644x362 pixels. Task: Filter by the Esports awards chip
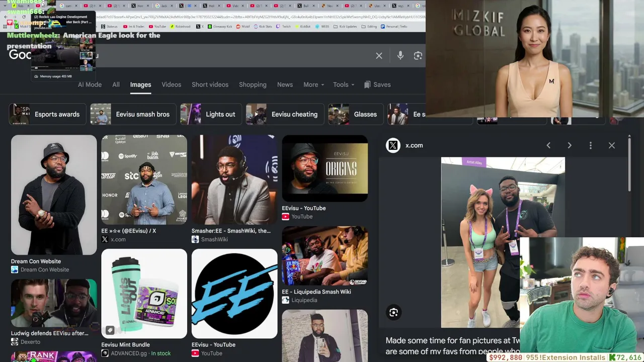coord(48,114)
